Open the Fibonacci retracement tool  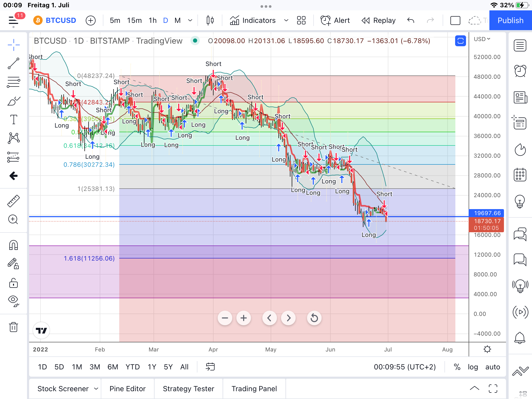14,82
